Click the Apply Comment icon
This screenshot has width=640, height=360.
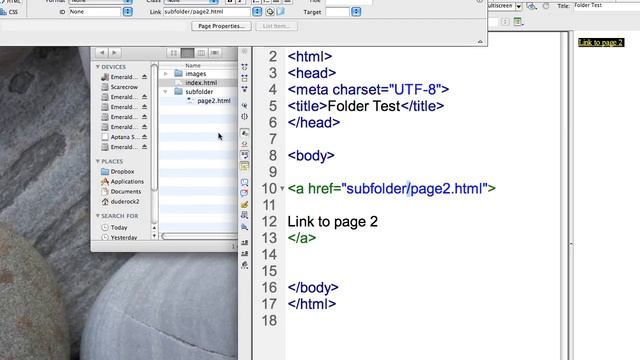[x=244, y=182]
